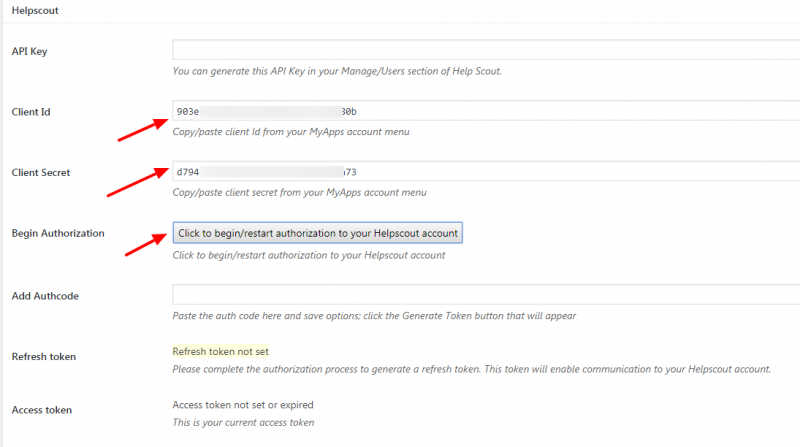The height and width of the screenshot is (447, 800).
Task: Click the 'Paste the auth code here' hint
Action: point(374,316)
